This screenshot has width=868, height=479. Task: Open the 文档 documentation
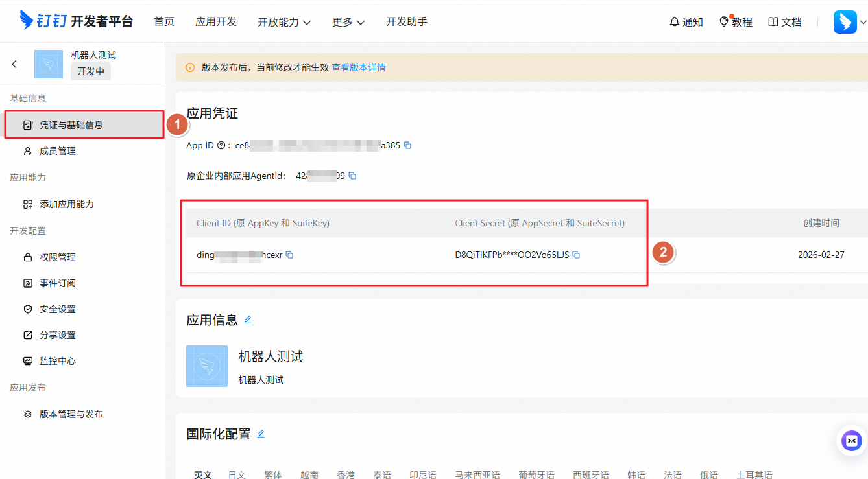(784, 21)
